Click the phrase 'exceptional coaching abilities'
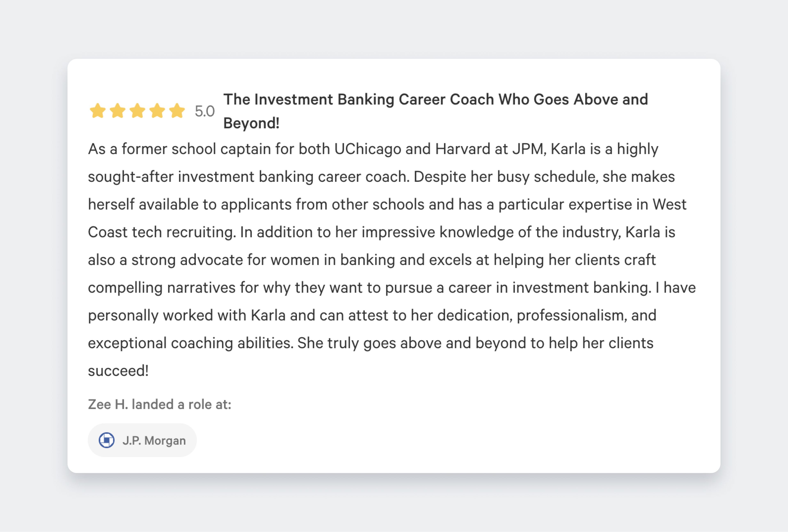The width and height of the screenshot is (788, 532). click(190, 343)
